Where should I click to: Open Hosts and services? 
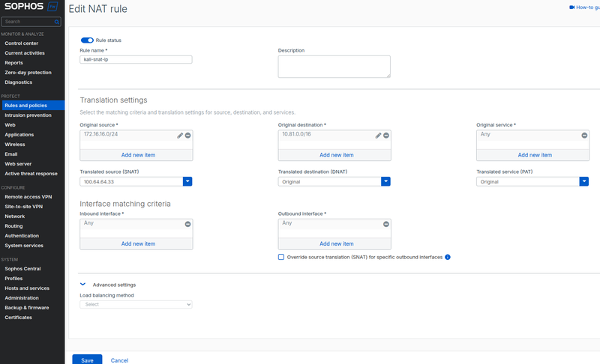point(27,288)
